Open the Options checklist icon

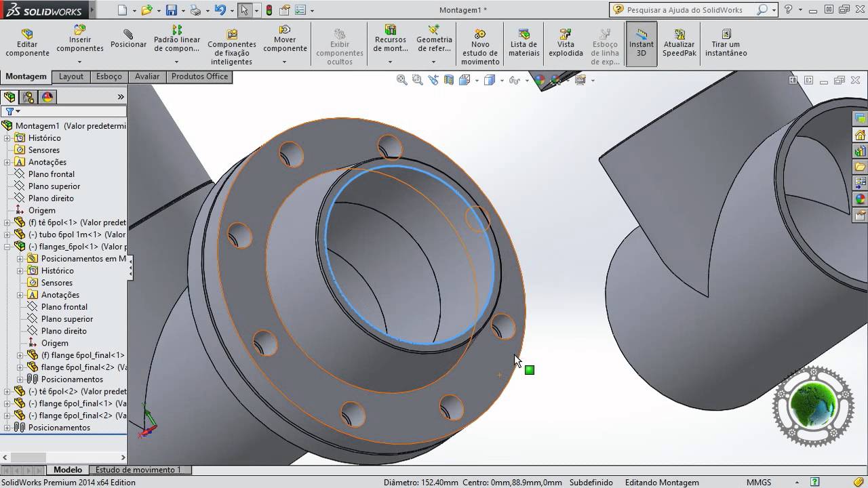click(300, 10)
